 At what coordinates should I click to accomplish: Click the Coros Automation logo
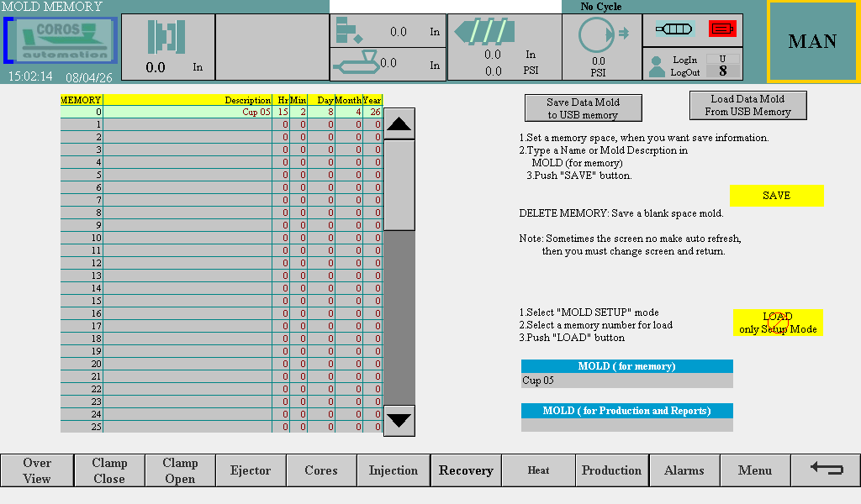tap(61, 40)
